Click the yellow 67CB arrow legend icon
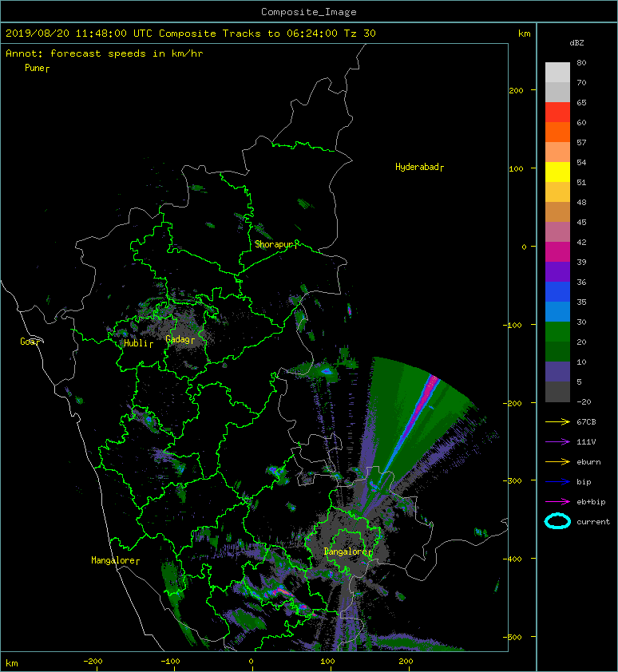 coord(557,421)
